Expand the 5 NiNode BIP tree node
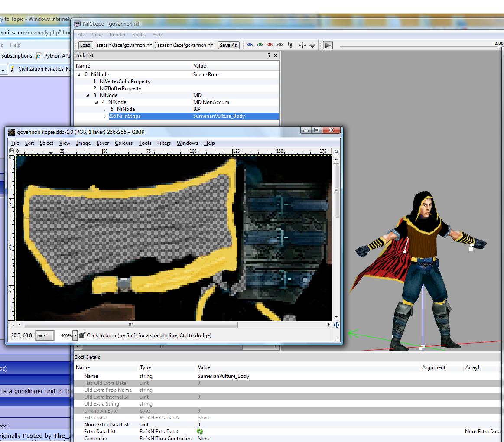This screenshot has width=504, height=442. coord(105,109)
